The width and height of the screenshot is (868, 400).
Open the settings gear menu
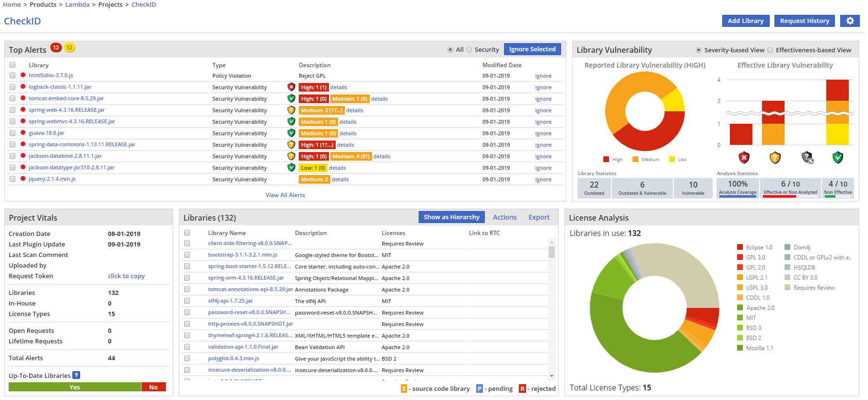tap(850, 21)
